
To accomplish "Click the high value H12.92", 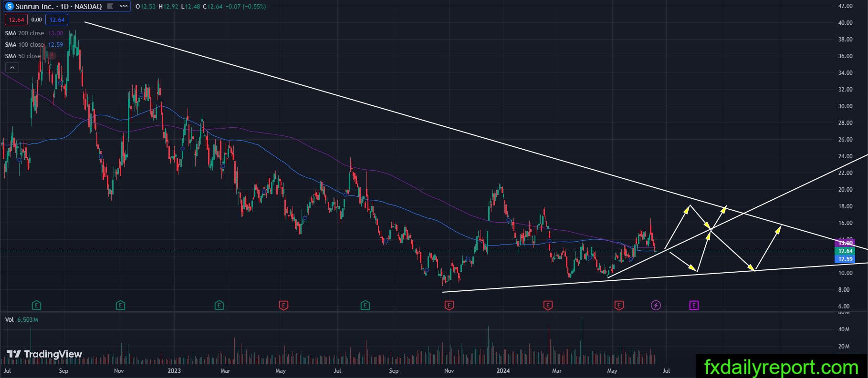I will (168, 7).
